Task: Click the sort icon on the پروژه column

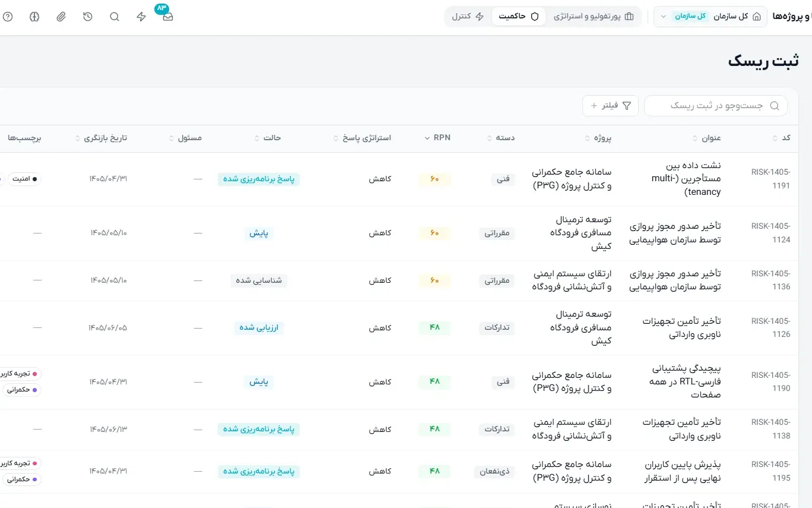Action: tap(588, 138)
